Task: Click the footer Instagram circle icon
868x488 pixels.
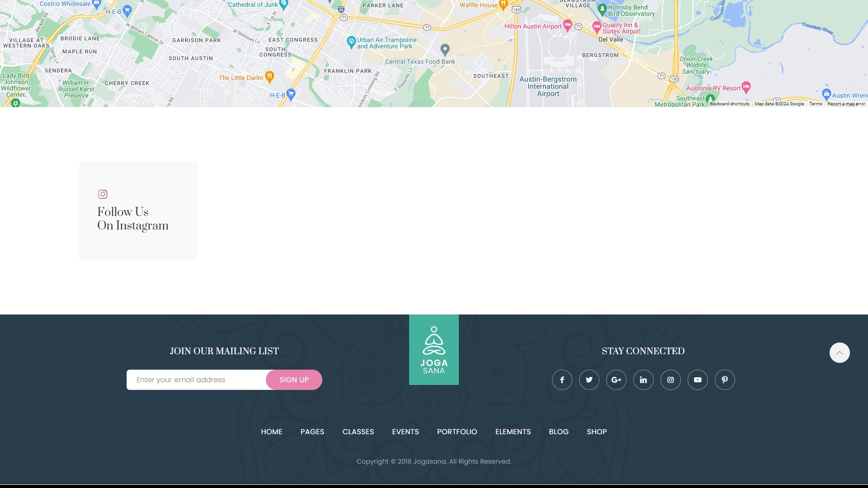Action: coord(670,380)
